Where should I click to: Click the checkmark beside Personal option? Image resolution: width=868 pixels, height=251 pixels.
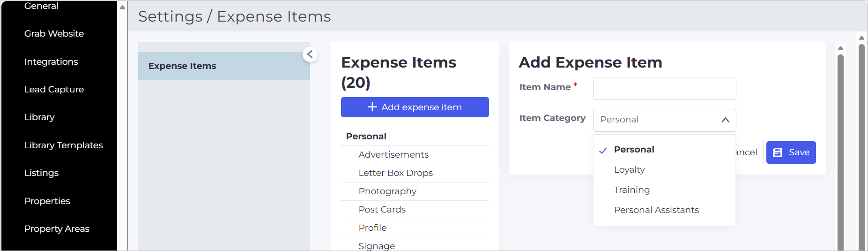pos(603,150)
